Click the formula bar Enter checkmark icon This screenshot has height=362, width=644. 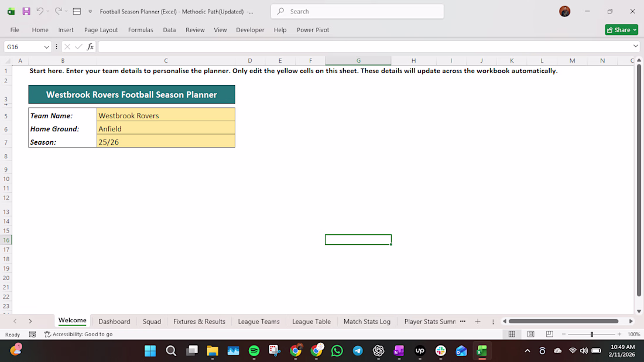[78, 47]
